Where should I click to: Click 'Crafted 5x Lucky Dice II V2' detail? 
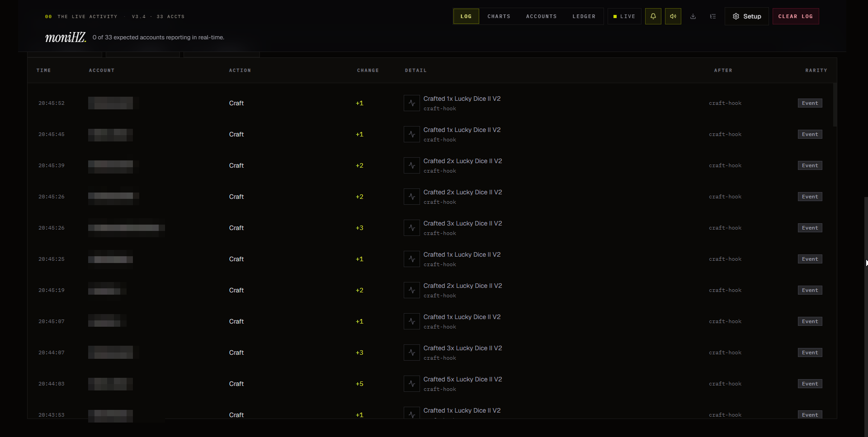(462, 379)
